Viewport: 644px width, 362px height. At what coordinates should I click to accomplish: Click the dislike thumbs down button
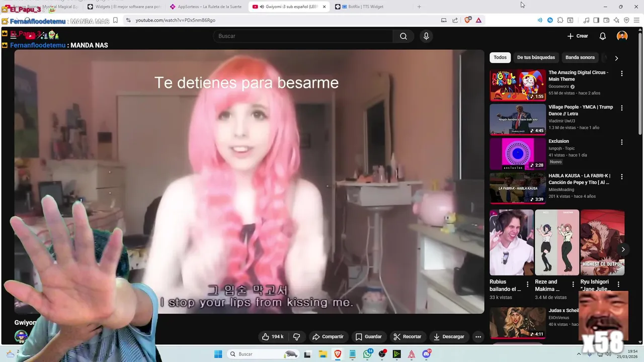click(297, 336)
